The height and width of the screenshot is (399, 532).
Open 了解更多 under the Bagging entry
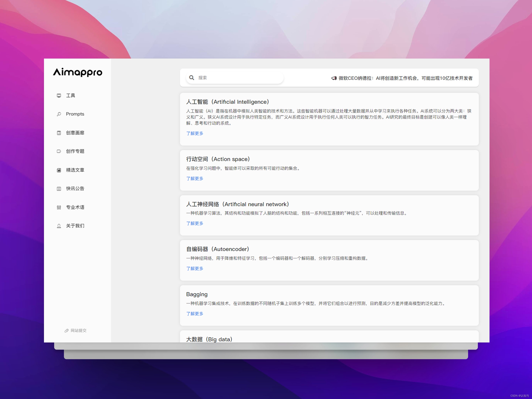point(195,314)
